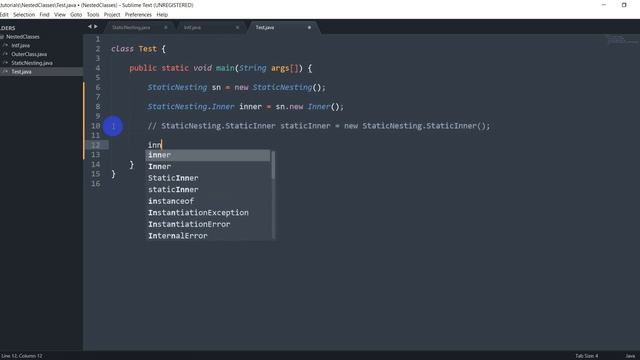Choose lowercase 'inner' autocomplete suggestion
Image resolution: width=640 pixels, height=360 pixels.
(x=208, y=155)
